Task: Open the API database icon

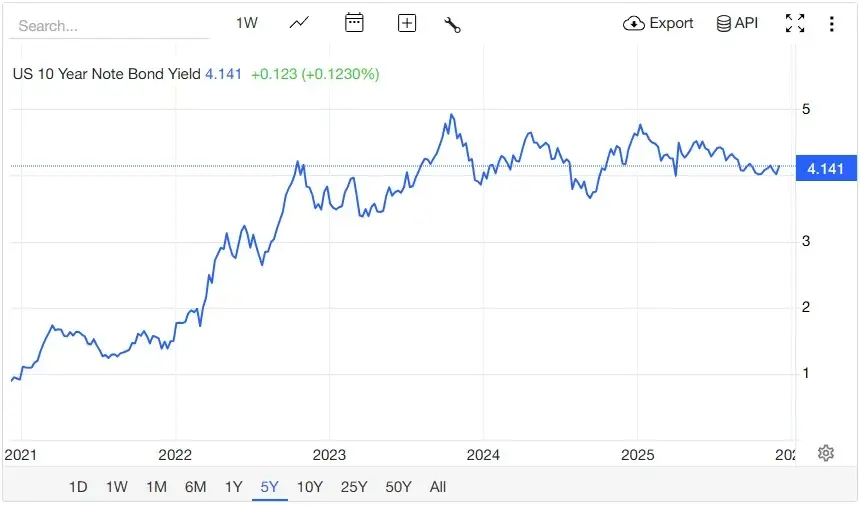Action: click(737, 23)
